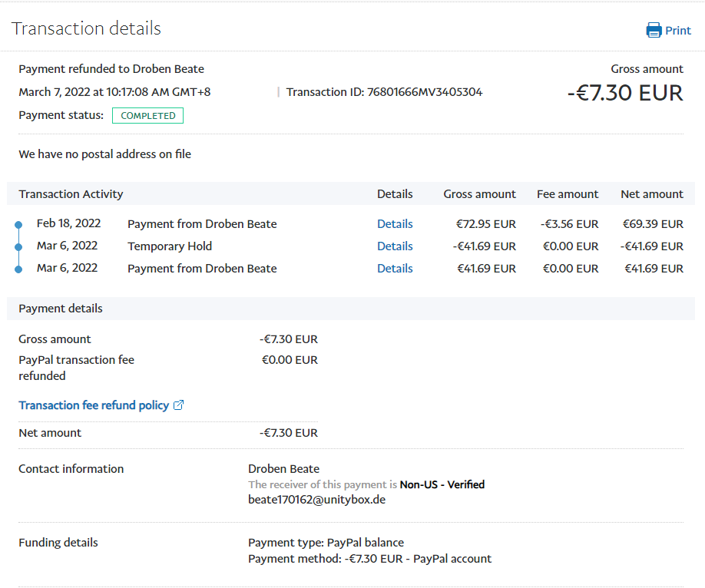Viewport: 705px width, 588px height.
Task: Click the timeline dot for Feb 18, 2022
Action: pyautogui.click(x=18, y=225)
